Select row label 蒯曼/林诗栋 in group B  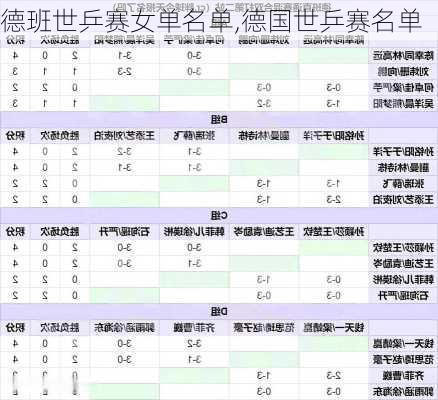click(x=403, y=167)
